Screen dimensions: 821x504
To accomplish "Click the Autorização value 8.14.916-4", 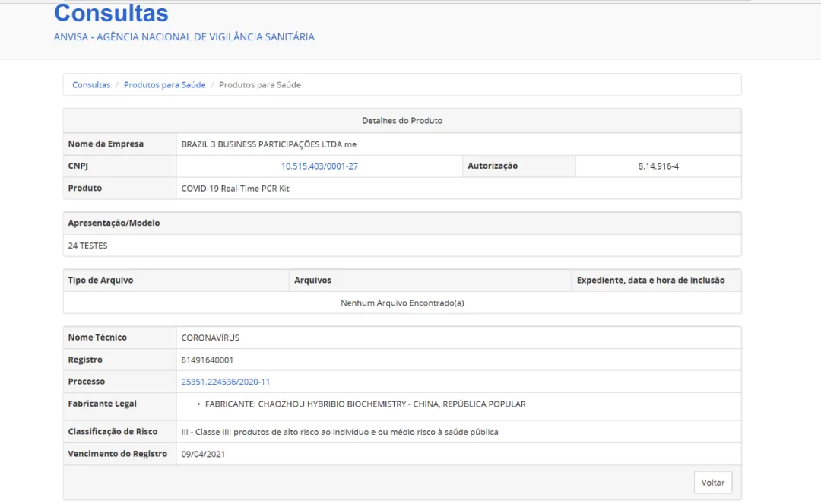I will tap(658, 166).
